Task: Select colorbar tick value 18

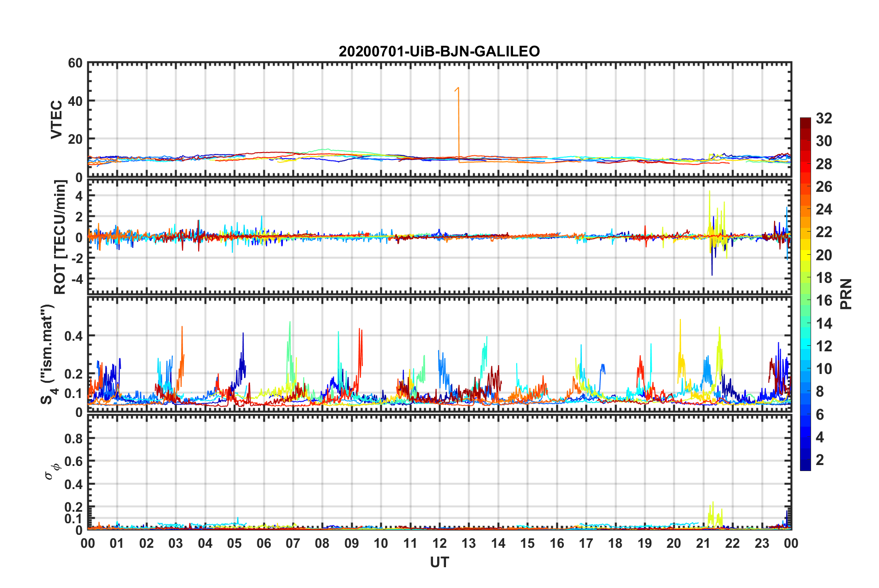Action: click(x=824, y=278)
